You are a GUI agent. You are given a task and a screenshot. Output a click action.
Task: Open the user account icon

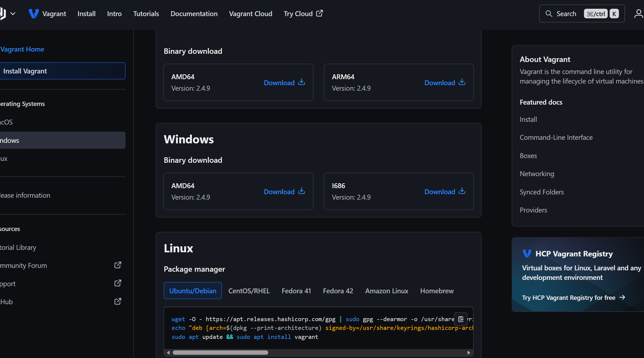639,14
